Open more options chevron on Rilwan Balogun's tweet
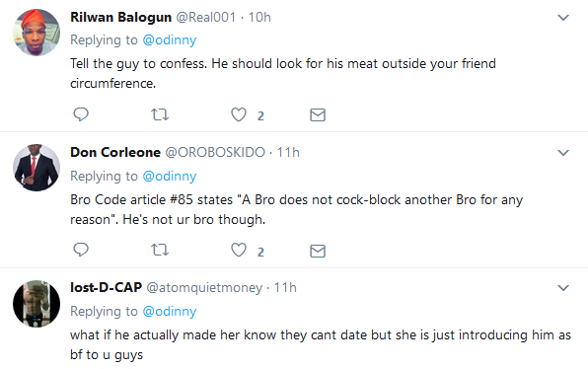 (x=563, y=18)
